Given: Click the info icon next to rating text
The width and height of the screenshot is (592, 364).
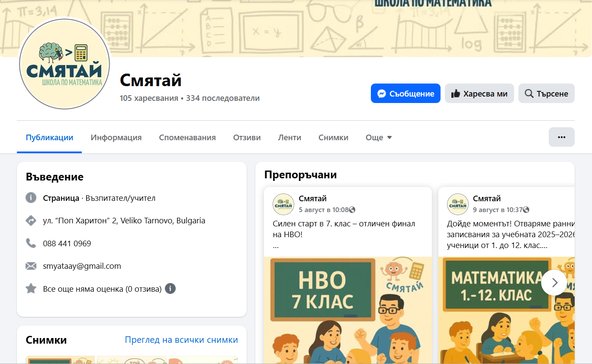Looking at the screenshot, I should [x=171, y=289].
